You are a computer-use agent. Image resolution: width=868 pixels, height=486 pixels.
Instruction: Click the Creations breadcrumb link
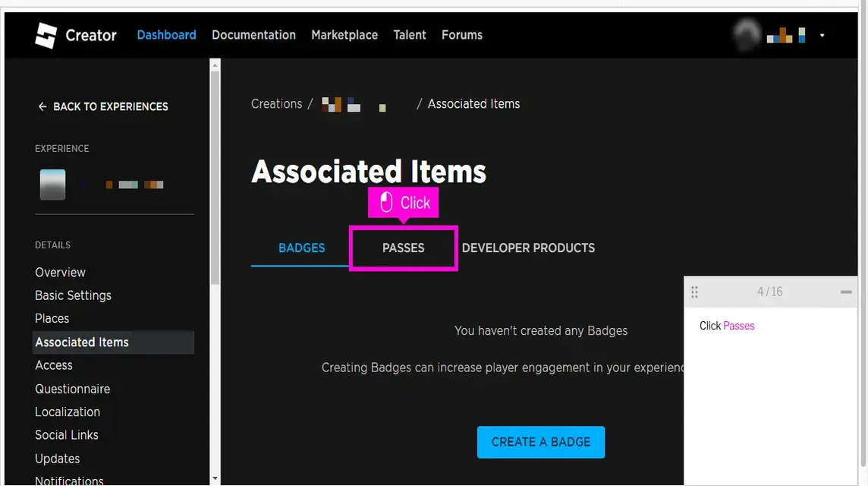(x=276, y=103)
